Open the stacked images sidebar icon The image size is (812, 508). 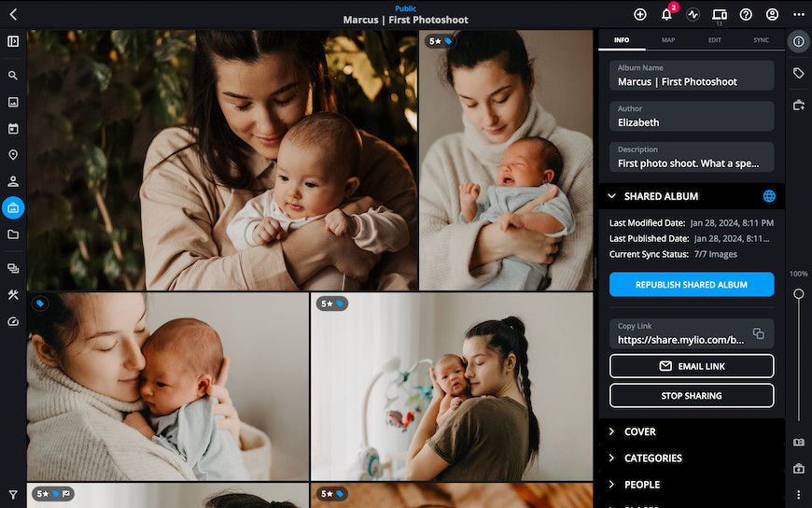point(13,268)
